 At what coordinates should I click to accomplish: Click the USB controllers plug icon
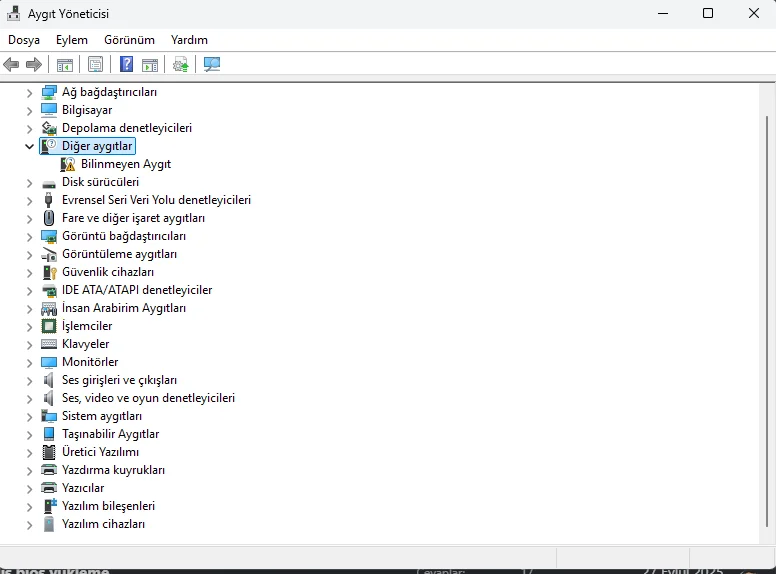coord(48,200)
